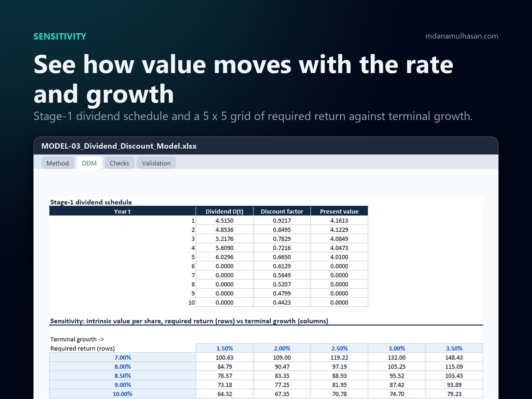This screenshot has height=399, width=532.
Task: Select the Year t column header
Action: (x=122, y=211)
